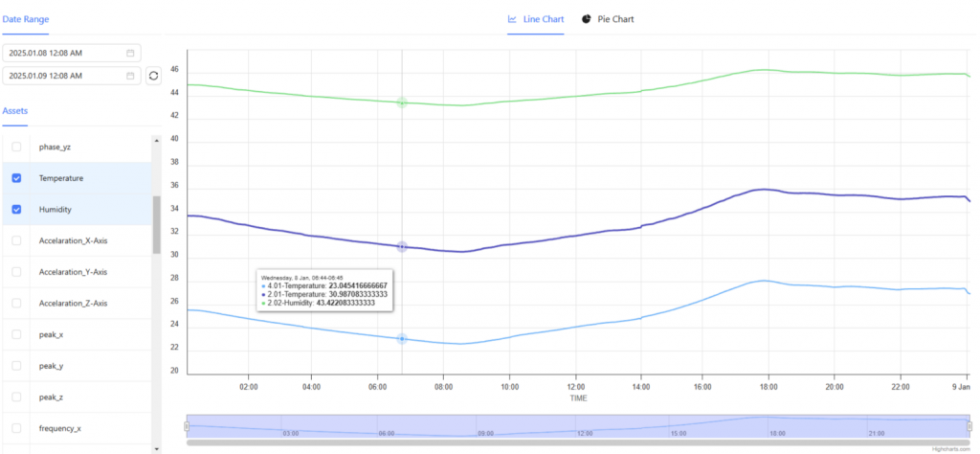Click the refresh date range icon
The image size is (980, 454).
153,75
